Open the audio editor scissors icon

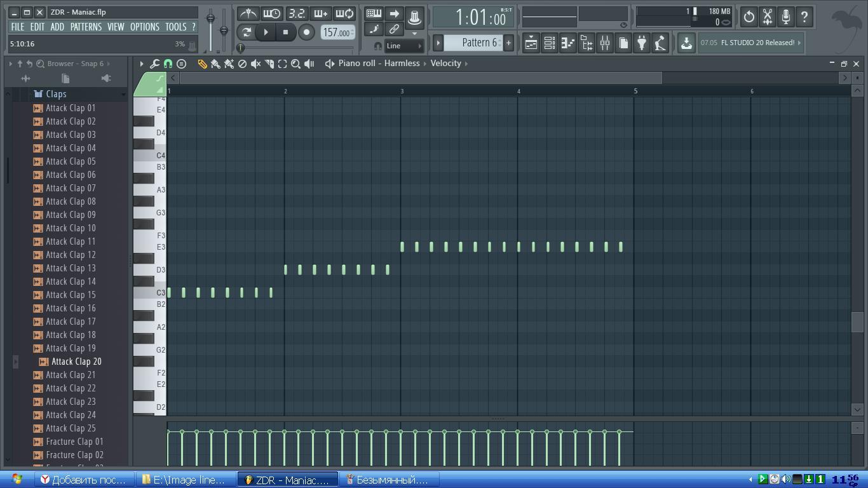coord(768,17)
